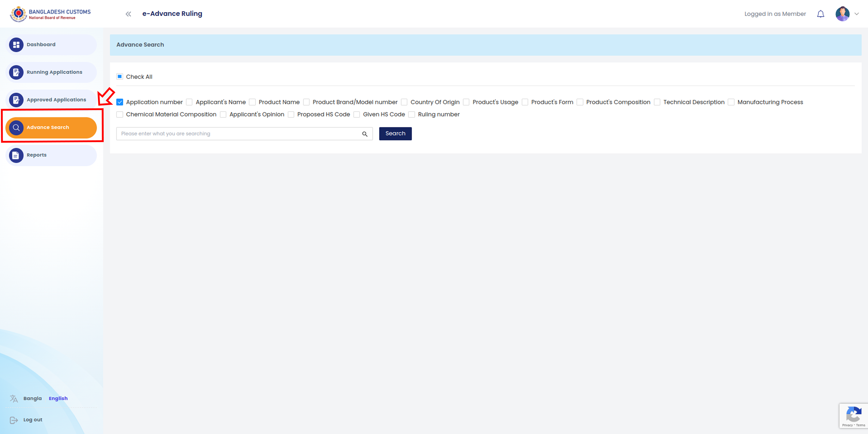The height and width of the screenshot is (434, 868).
Task: Collapse the sidebar with double-chevron icon
Action: click(128, 14)
